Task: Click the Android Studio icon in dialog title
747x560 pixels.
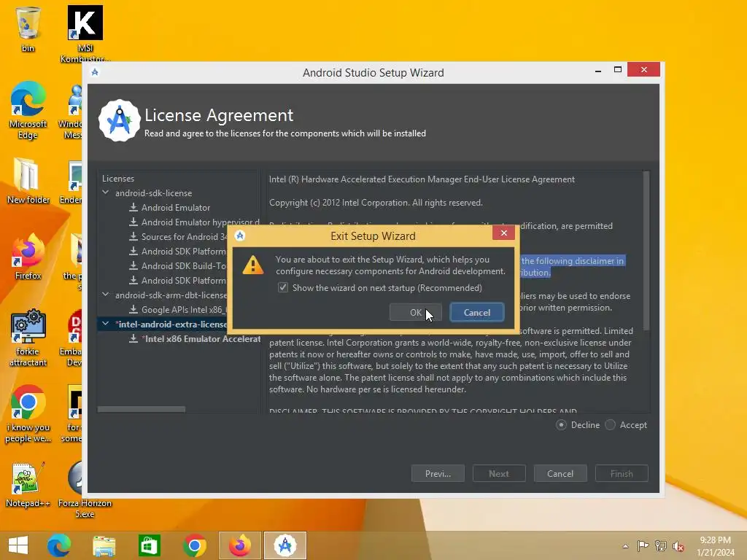Action: 240,236
